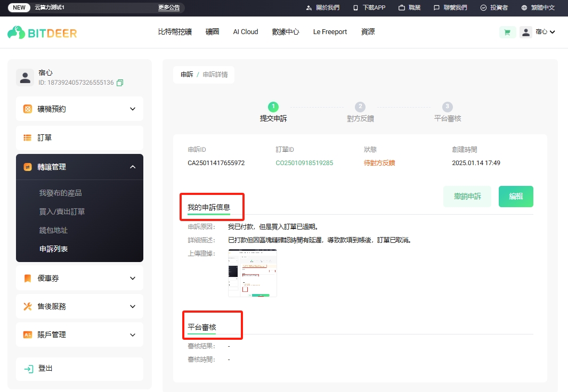Click step 3 平台審核 marker

pos(448,107)
